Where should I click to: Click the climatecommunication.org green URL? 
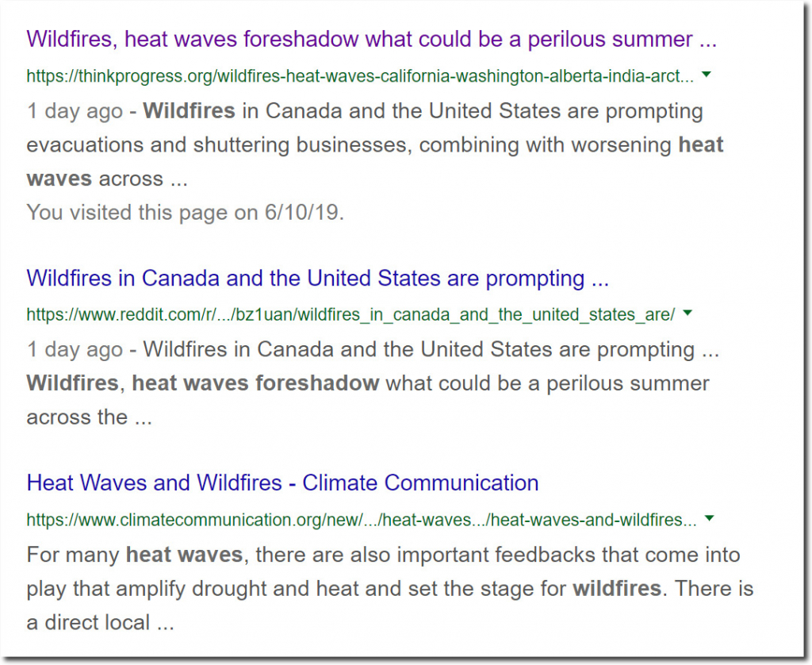click(x=362, y=520)
